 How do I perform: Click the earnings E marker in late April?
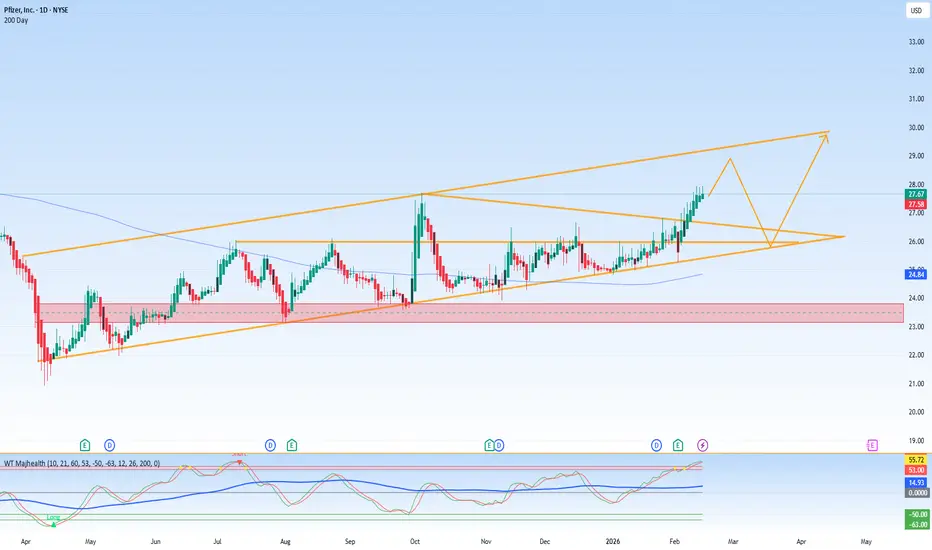coord(85,445)
